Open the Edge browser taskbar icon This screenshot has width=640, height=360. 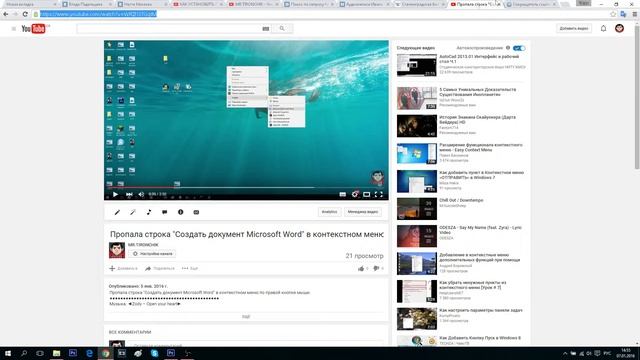pyautogui.click(x=89, y=353)
